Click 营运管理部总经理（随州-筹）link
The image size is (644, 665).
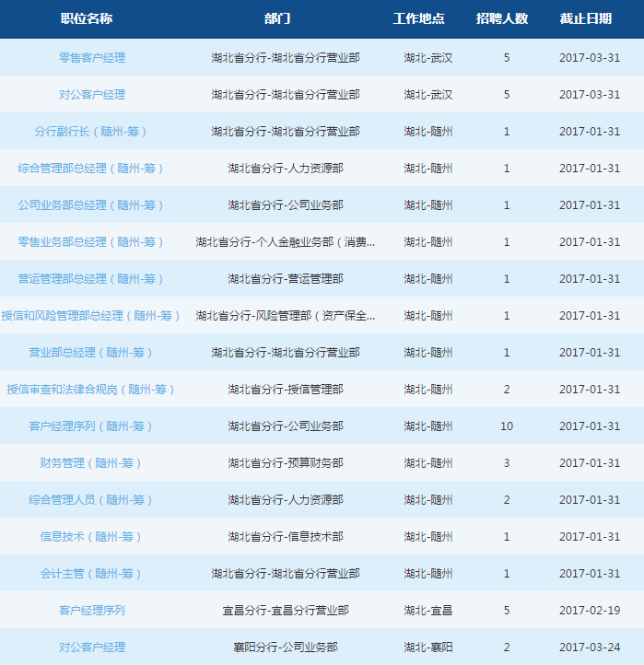[x=91, y=279]
